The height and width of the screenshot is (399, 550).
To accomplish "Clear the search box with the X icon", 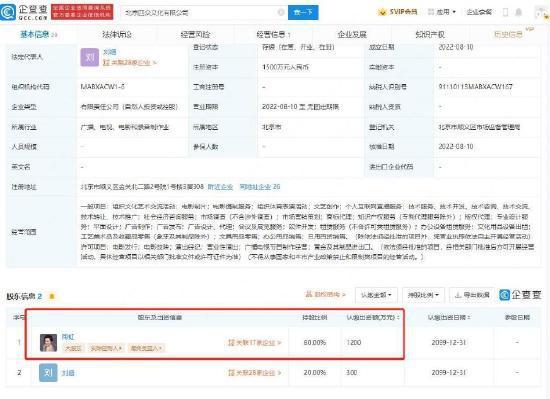I will [x=281, y=13].
